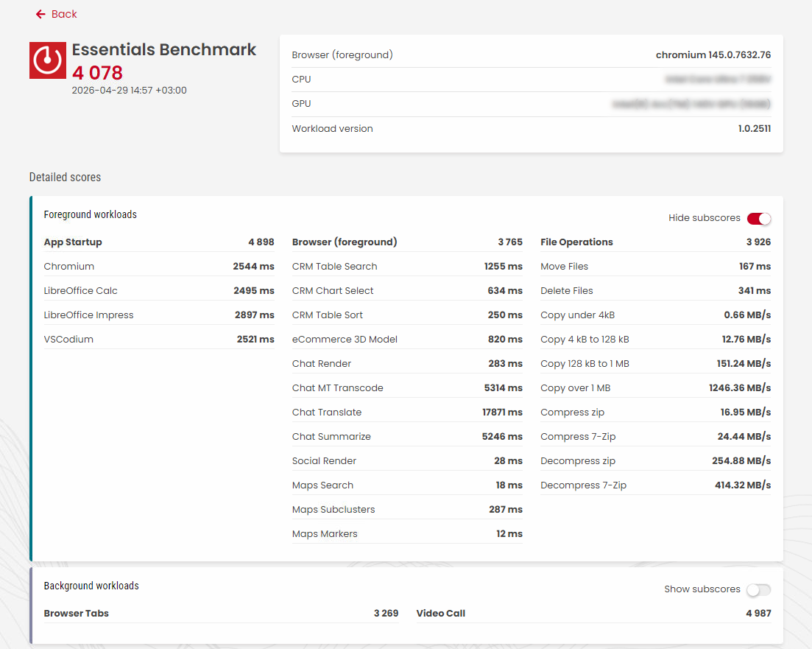Screen dimensions: 812x649
Task: Click the Copy under 4kB row
Action: [x=656, y=315]
